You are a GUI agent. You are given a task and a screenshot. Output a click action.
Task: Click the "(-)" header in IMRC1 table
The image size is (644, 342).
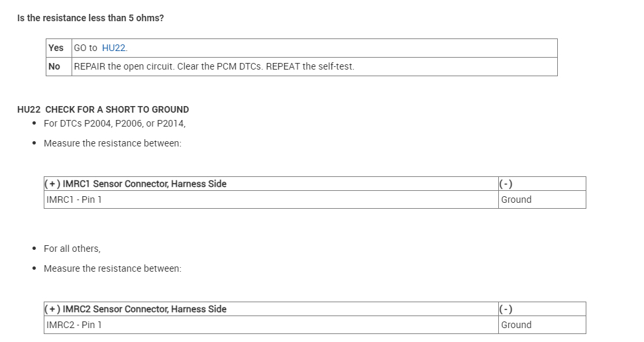point(508,184)
